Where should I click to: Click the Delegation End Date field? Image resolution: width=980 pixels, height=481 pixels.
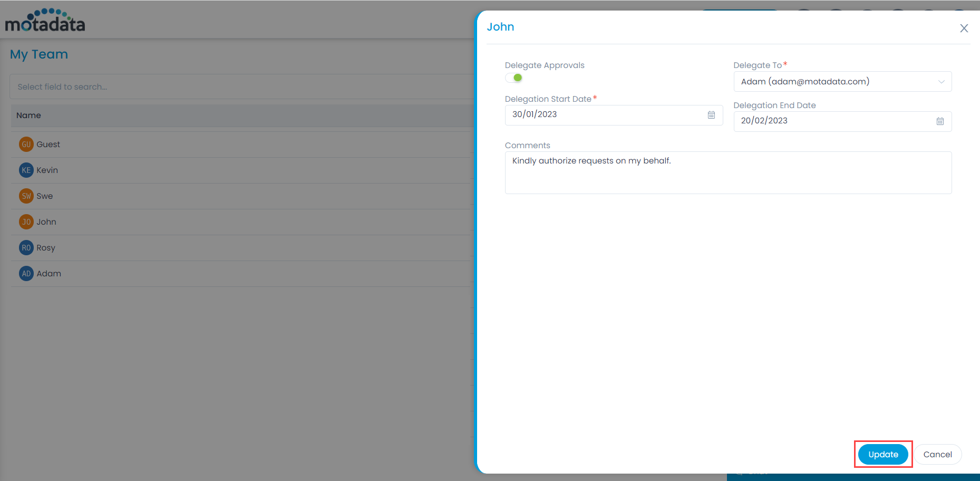(833, 121)
